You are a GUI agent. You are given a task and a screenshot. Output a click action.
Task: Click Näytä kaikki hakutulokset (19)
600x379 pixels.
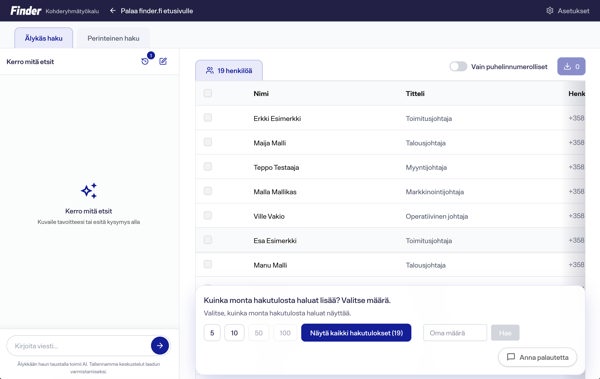pyautogui.click(x=356, y=333)
